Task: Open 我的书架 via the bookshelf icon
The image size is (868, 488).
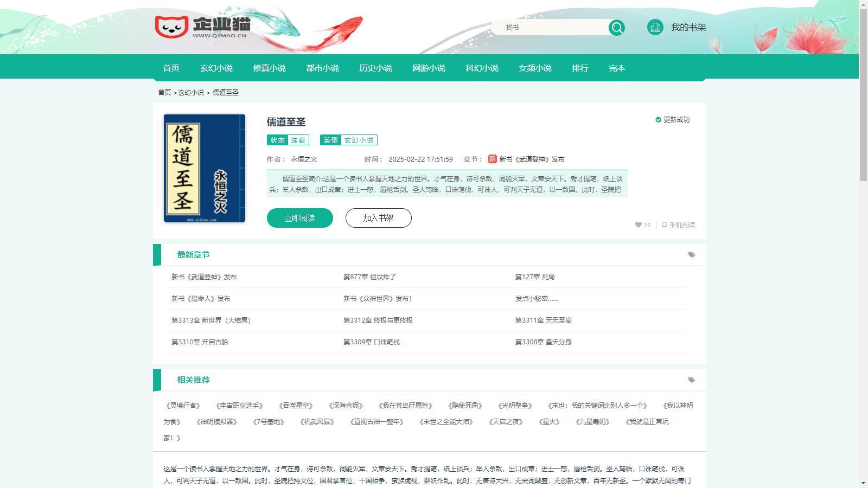Action: pos(656,27)
